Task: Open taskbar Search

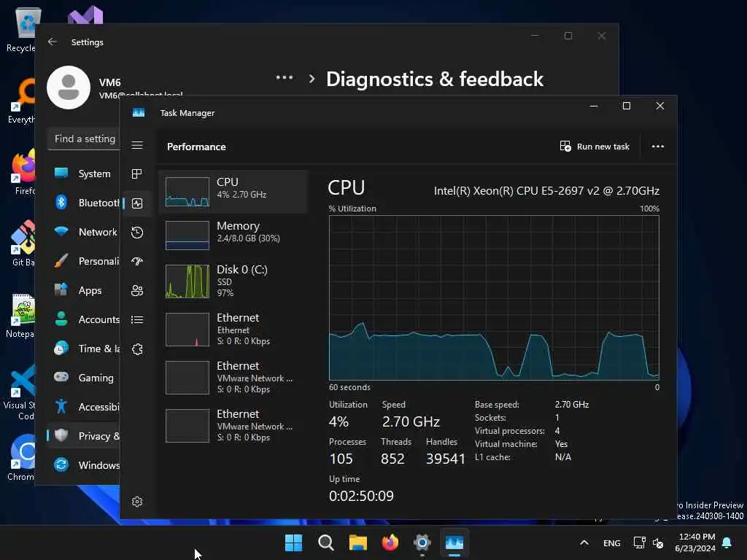Action: coord(326,542)
